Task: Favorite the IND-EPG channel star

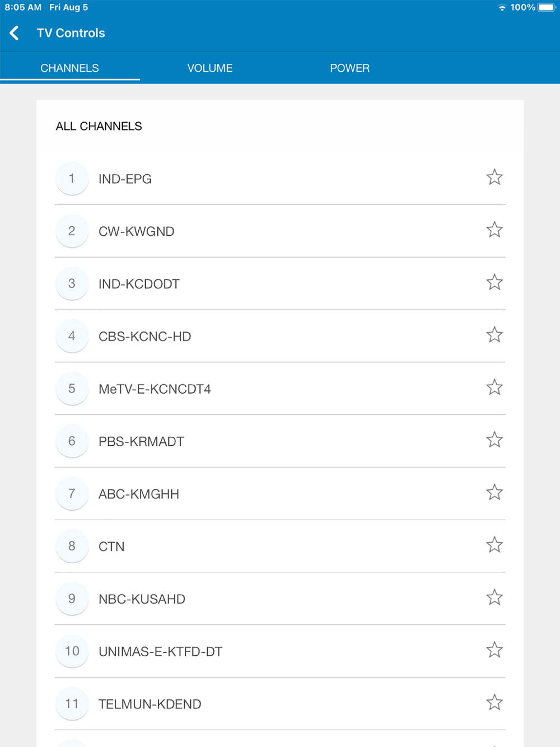Action: point(494,178)
